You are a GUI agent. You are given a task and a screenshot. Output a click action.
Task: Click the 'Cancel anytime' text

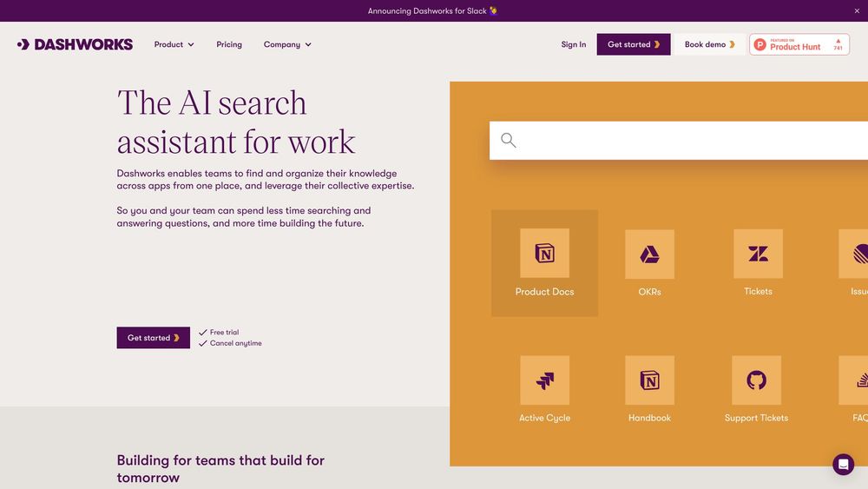[236, 343]
